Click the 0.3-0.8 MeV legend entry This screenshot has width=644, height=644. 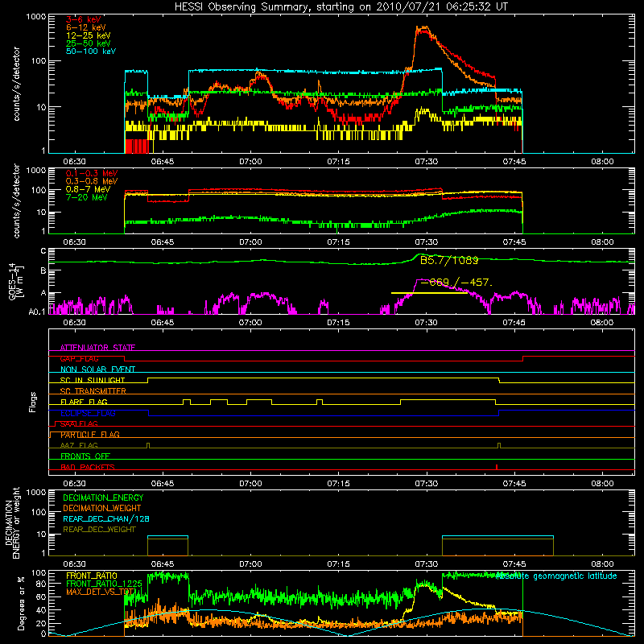[92, 182]
